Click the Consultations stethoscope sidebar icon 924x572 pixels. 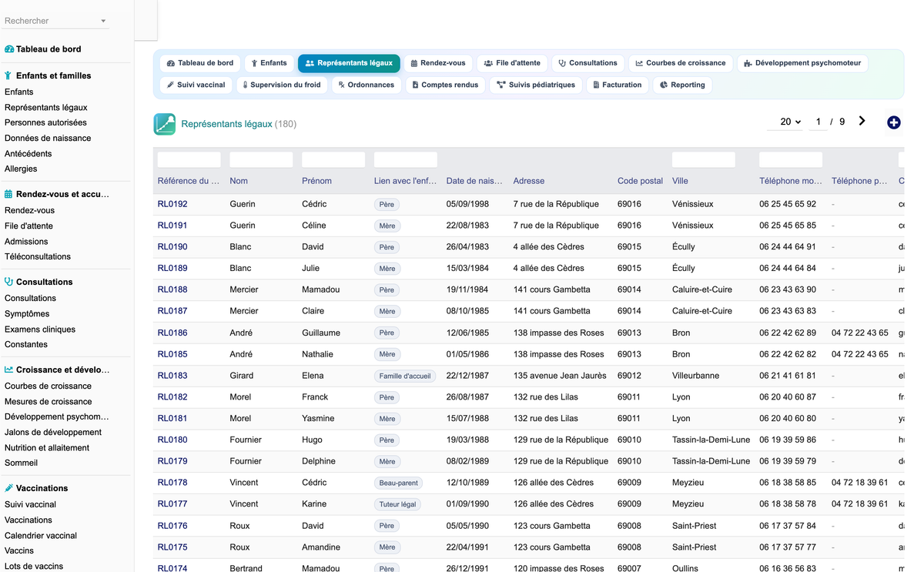click(8, 282)
